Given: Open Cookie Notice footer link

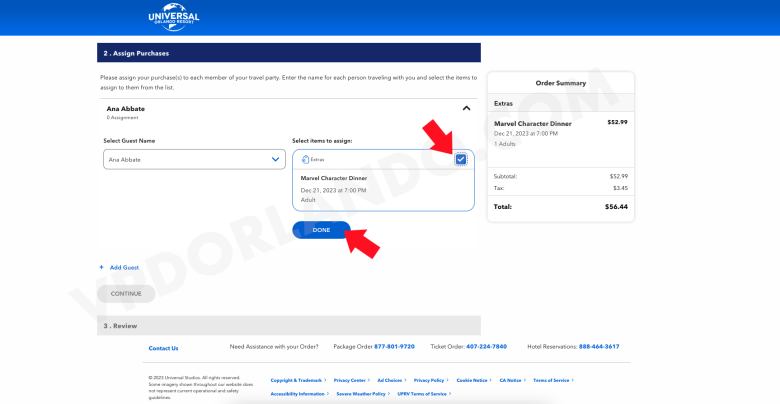Looking at the screenshot, I should tap(474, 380).
